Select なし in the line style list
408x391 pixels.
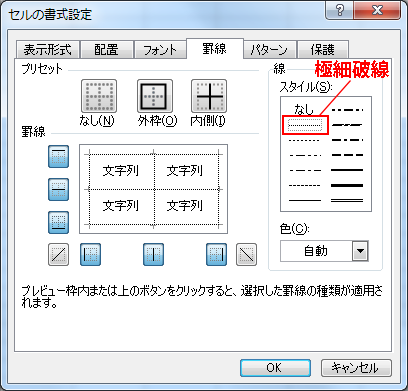[x=304, y=109]
